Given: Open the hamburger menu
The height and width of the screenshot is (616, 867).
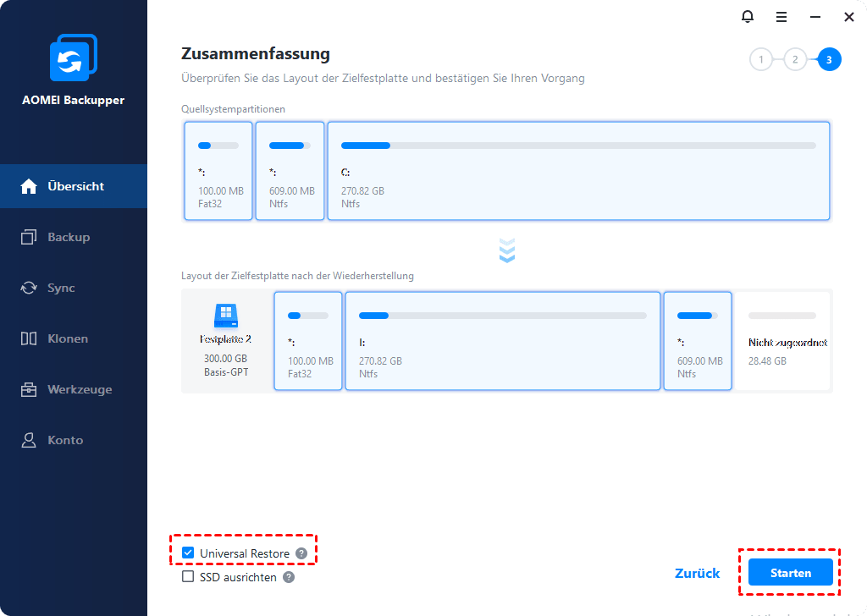Looking at the screenshot, I should [x=781, y=17].
